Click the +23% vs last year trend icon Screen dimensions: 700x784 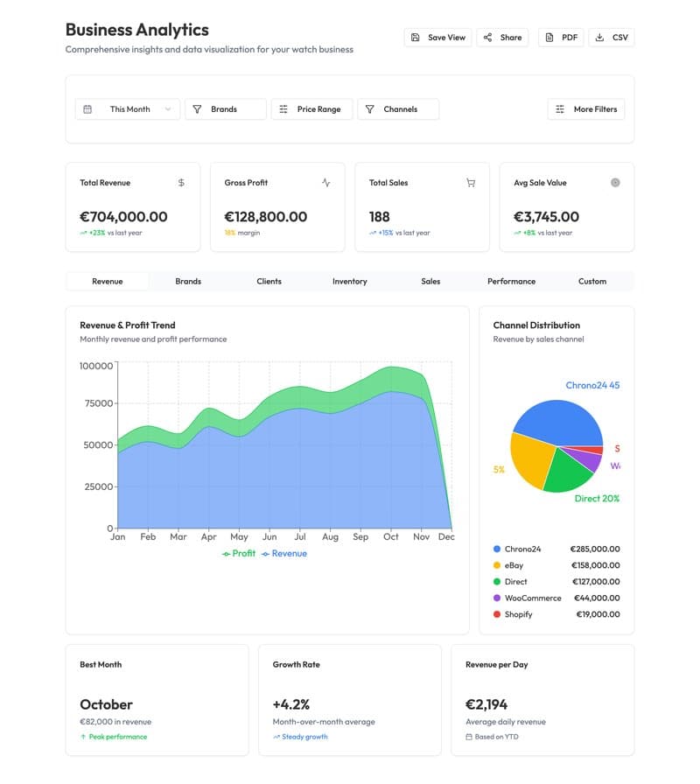point(83,233)
